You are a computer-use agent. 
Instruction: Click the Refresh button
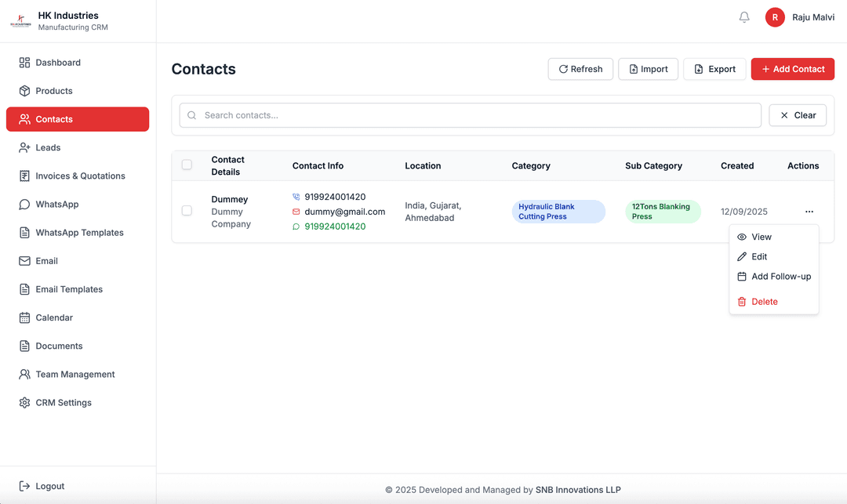point(580,69)
